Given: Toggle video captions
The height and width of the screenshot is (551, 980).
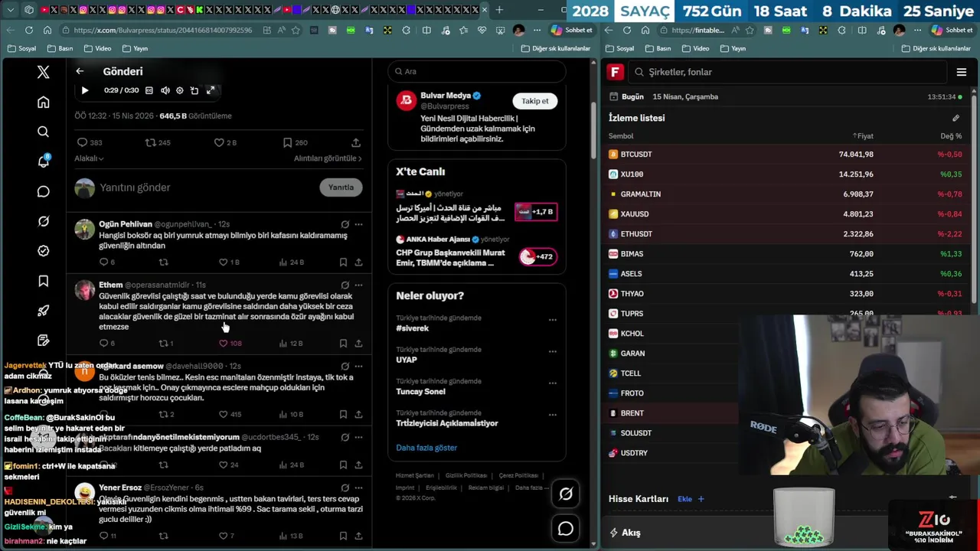Looking at the screenshot, I should (149, 90).
